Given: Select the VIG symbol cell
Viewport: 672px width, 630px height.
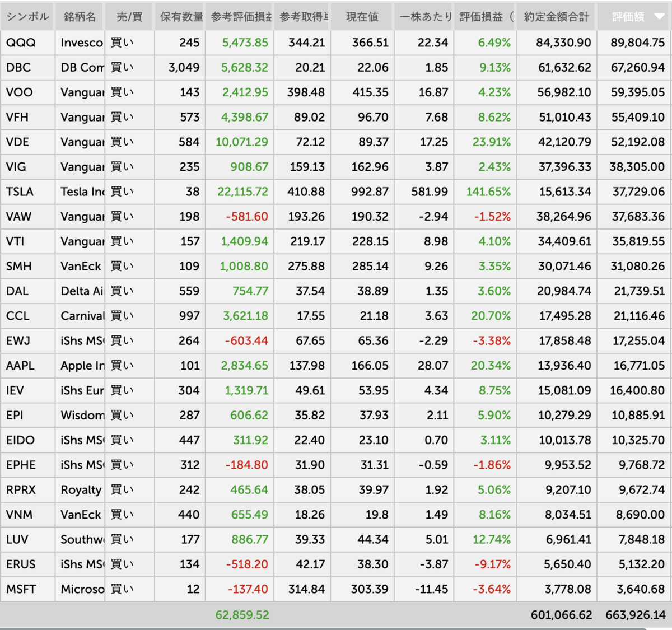Looking at the screenshot, I should point(27,167).
